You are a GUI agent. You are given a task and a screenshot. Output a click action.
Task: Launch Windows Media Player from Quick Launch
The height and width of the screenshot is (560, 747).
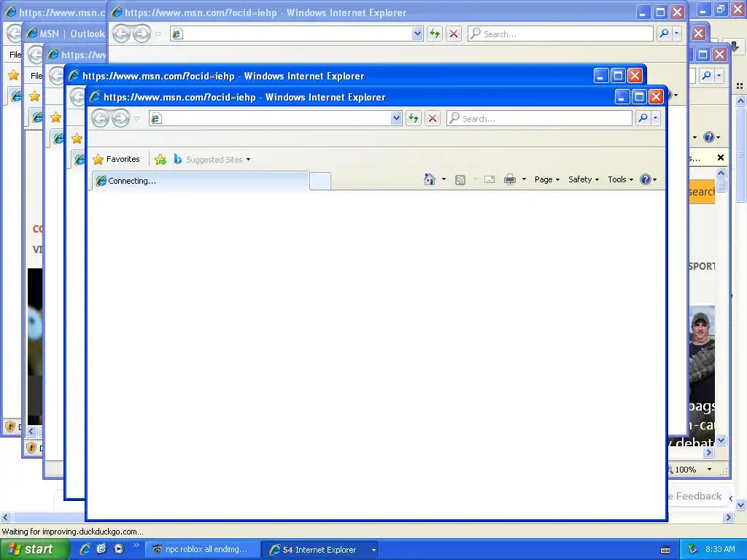[x=119, y=549]
